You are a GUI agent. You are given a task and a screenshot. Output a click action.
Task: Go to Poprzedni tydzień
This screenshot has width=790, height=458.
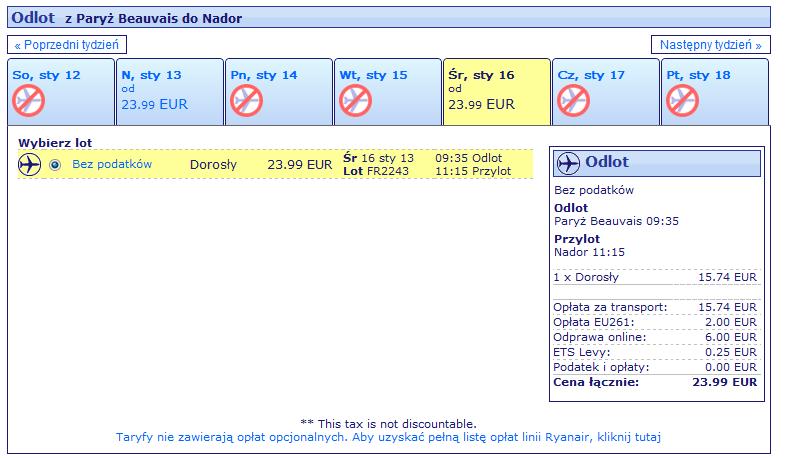67,44
